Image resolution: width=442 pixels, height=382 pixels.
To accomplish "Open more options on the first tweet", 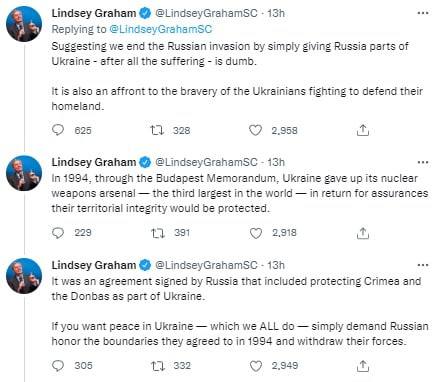I will [x=423, y=13].
